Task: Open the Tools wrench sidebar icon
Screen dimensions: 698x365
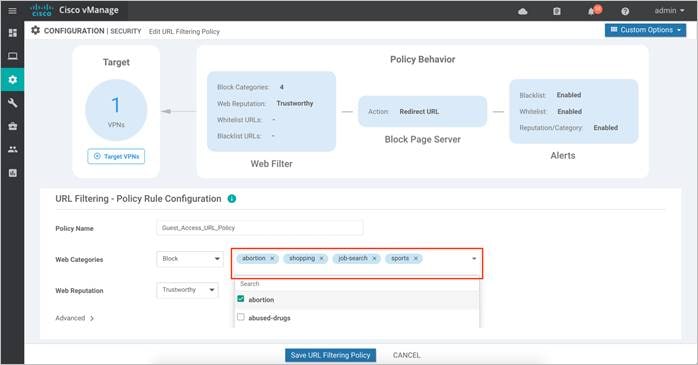Action: pyautogui.click(x=12, y=103)
